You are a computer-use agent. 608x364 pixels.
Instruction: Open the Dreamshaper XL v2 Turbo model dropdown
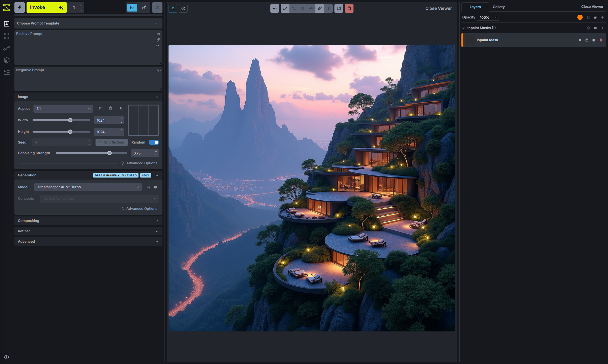(x=88, y=187)
